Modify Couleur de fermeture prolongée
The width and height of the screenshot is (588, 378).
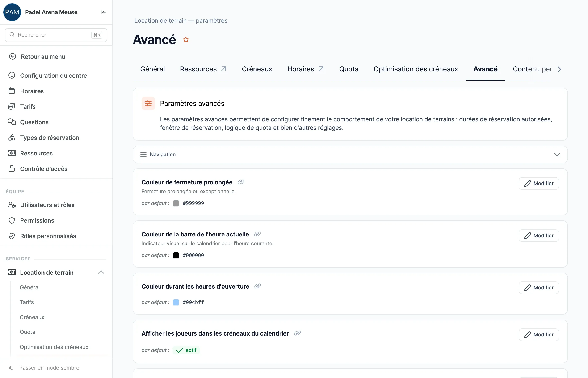click(539, 183)
